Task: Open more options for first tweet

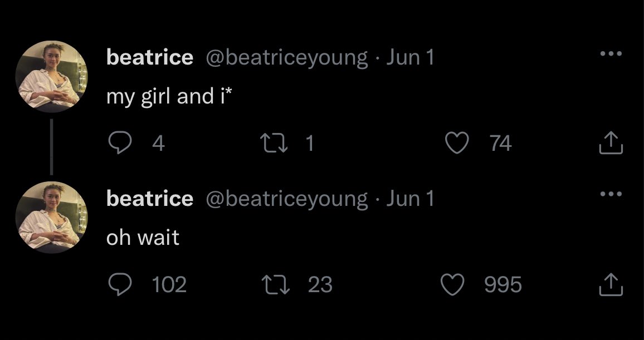Action: [611, 54]
